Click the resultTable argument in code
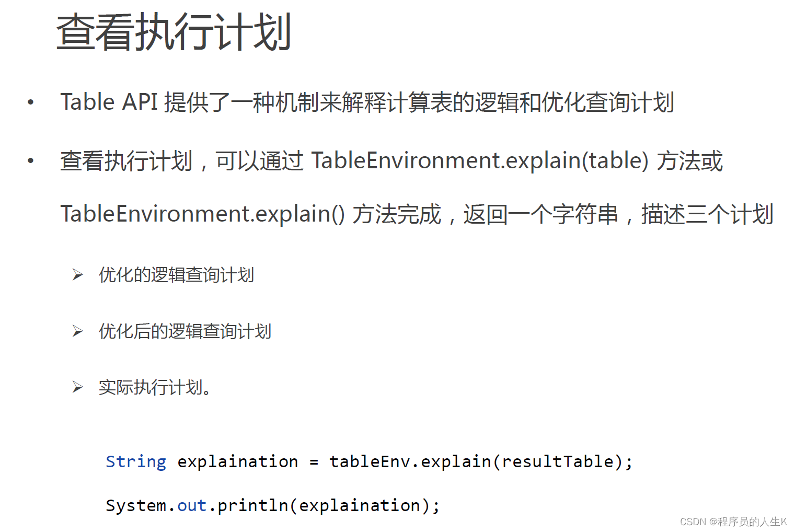The width and height of the screenshot is (795, 532). click(x=558, y=461)
